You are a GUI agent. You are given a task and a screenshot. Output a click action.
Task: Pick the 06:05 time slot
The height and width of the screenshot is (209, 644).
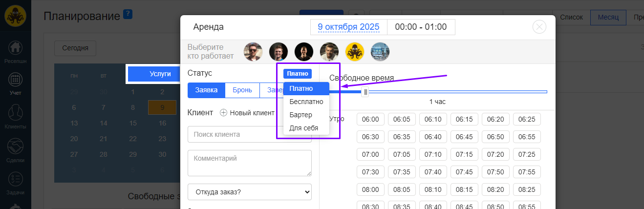(402, 119)
